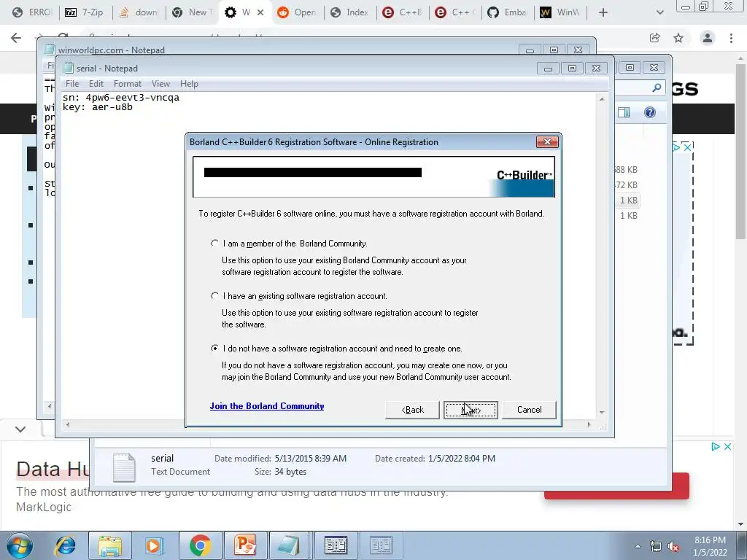Go back with the <Back button
The height and width of the screenshot is (560, 747).
pyautogui.click(x=412, y=410)
